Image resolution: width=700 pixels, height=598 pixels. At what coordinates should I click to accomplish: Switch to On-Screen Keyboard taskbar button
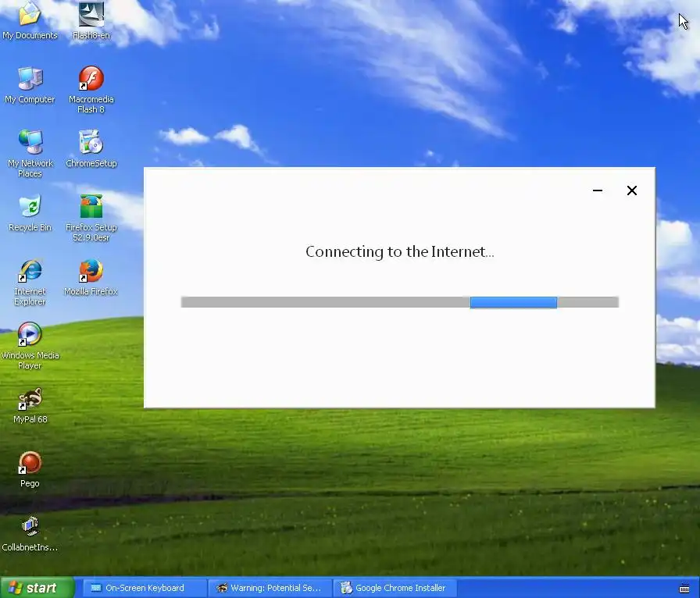click(145, 588)
